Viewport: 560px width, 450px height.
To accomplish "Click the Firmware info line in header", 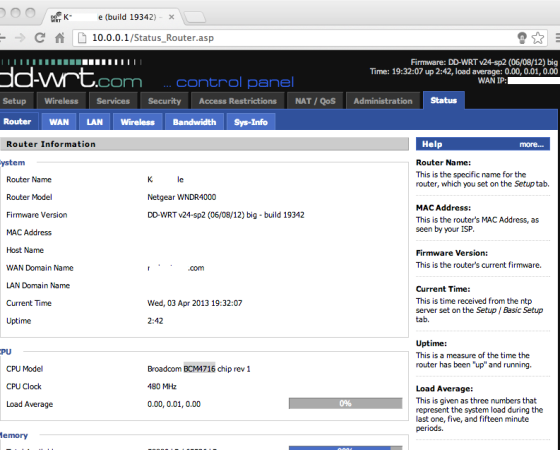I will (484, 62).
